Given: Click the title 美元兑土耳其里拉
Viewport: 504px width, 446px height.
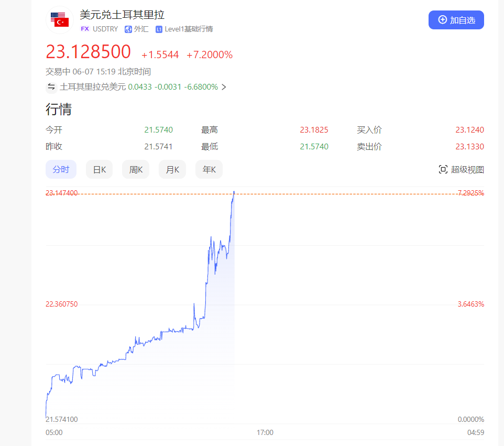Looking at the screenshot, I should (x=122, y=15).
